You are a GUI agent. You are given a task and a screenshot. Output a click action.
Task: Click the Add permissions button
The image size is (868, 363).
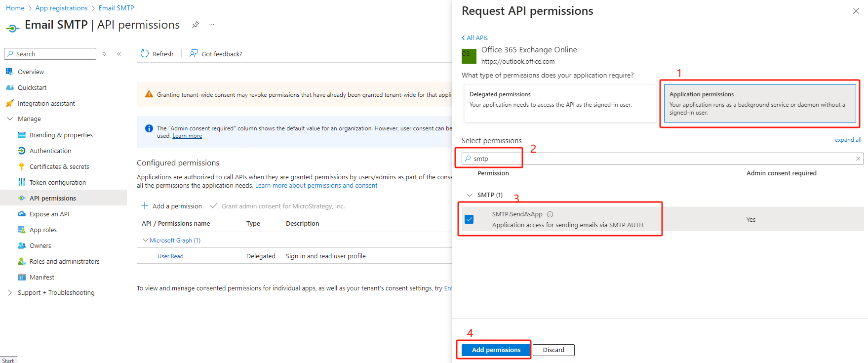(x=496, y=350)
